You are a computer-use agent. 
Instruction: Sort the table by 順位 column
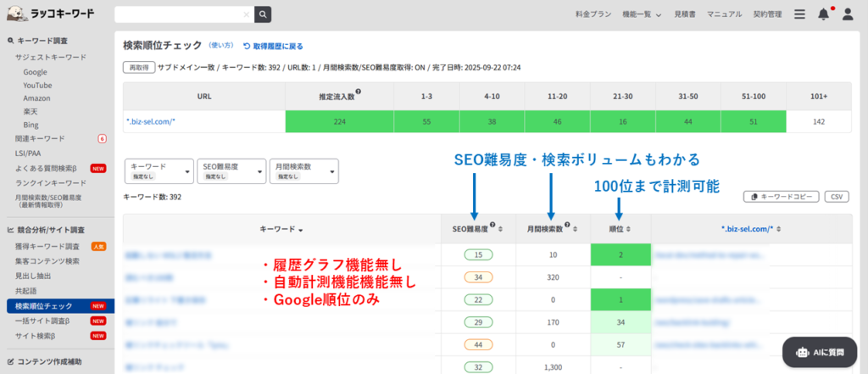(622, 228)
